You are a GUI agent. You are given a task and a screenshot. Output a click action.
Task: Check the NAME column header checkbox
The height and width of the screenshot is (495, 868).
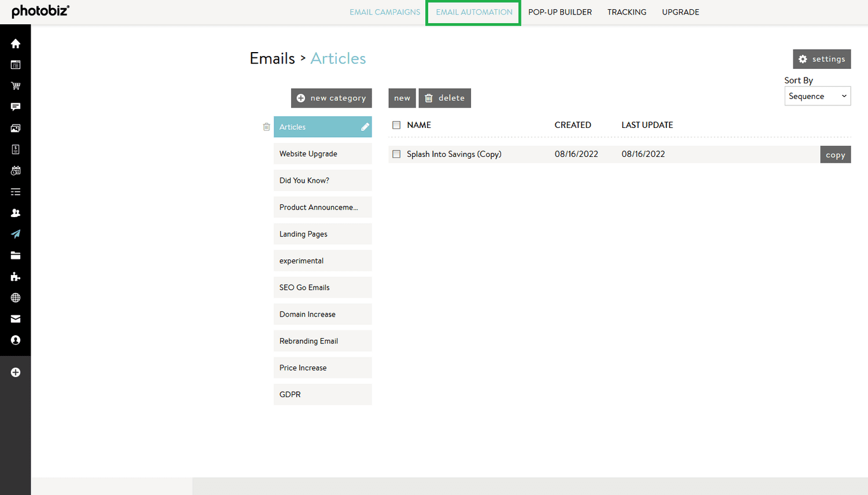[396, 124]
